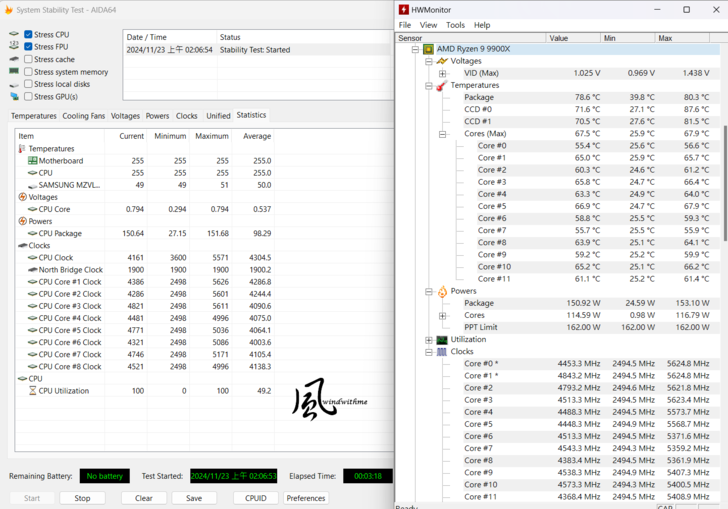Open the Preferences button in AIDA64
The height and width of the screenshot is (509, 728).
coord(306,498)
